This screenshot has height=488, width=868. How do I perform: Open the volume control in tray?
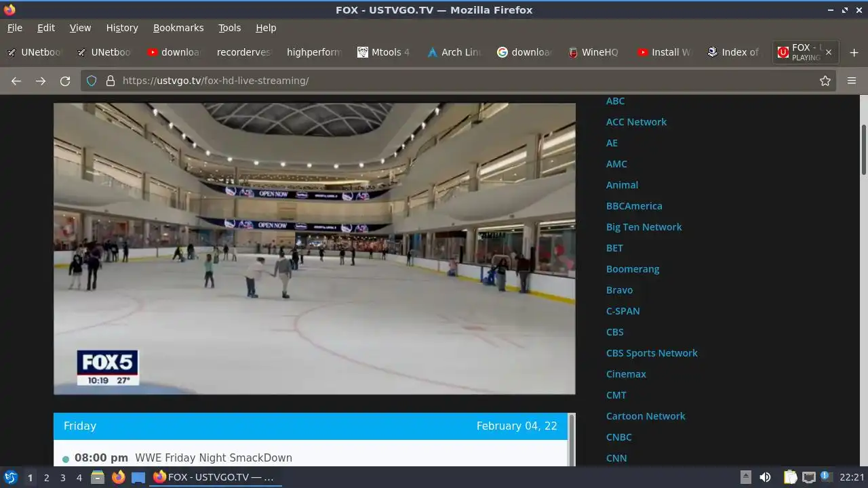[765, 477]
